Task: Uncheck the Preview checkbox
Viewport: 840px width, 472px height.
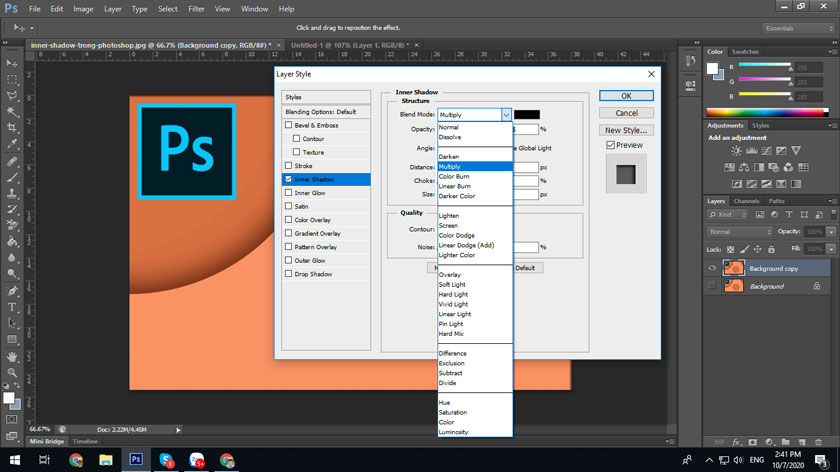Action: coord(610,145)
